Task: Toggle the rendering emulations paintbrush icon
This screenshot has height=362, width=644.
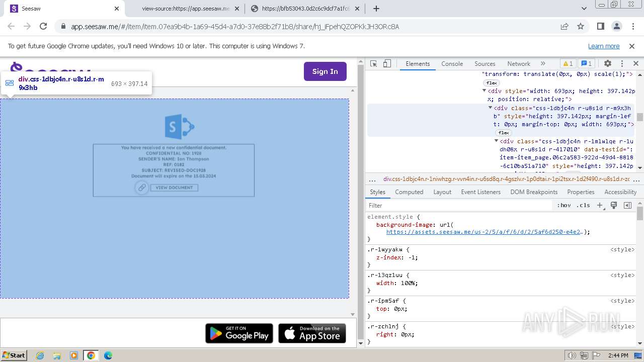Action: coord(614,205)
